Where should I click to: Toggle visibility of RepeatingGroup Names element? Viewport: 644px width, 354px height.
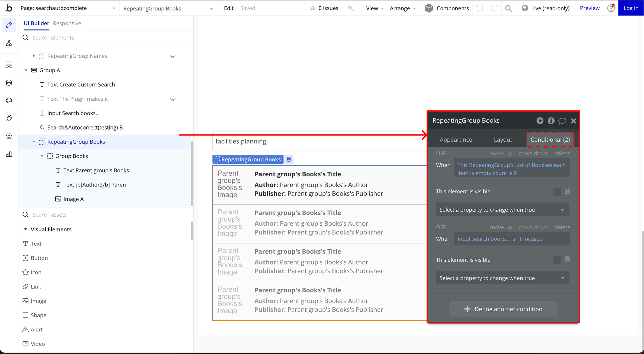pyautogui.click(x=172, y=56)
